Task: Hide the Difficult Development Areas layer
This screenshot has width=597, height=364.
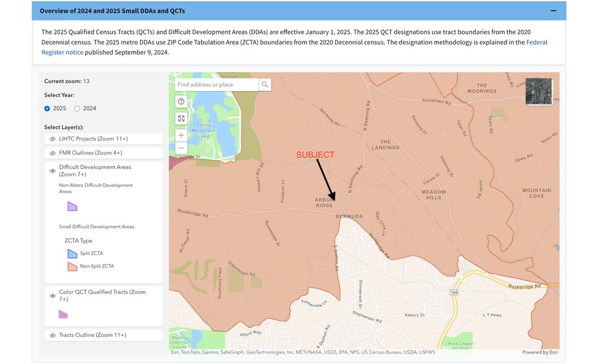Action: 53,171
